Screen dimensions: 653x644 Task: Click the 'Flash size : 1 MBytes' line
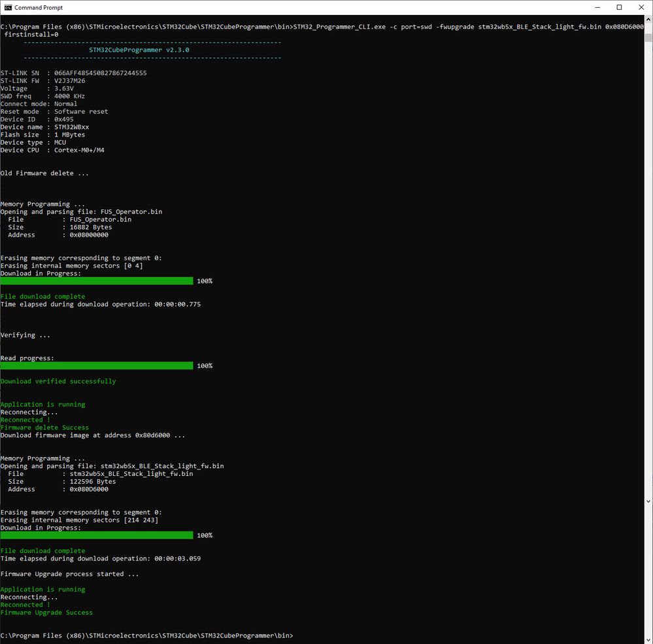(x=43, y=135)
